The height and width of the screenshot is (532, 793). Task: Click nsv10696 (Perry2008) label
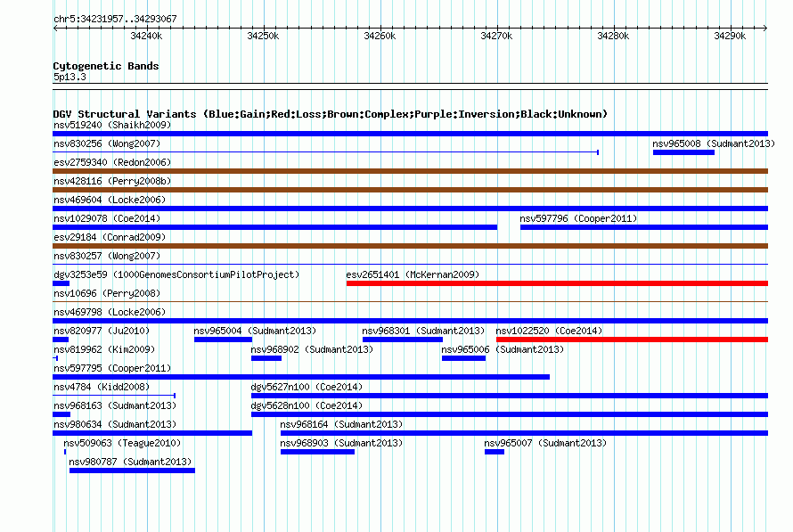(107, 293)
